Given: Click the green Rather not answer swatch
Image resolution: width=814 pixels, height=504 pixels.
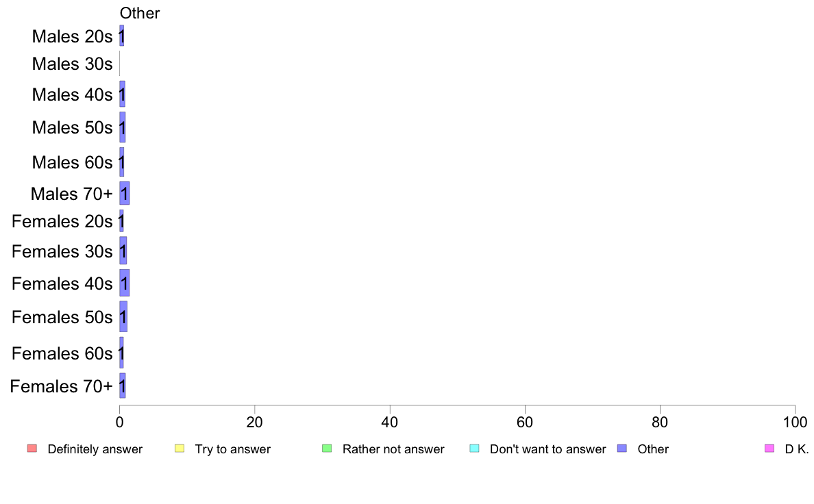Looking at the screenshot, I should pyautogui.click(x=327, y=449).
